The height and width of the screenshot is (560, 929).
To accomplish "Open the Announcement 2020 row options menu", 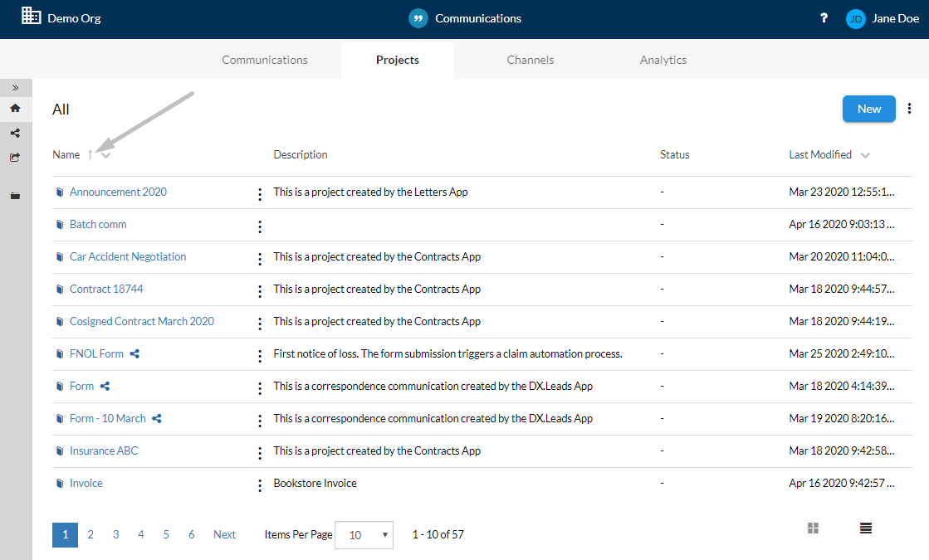I will (x=260, y=194).
